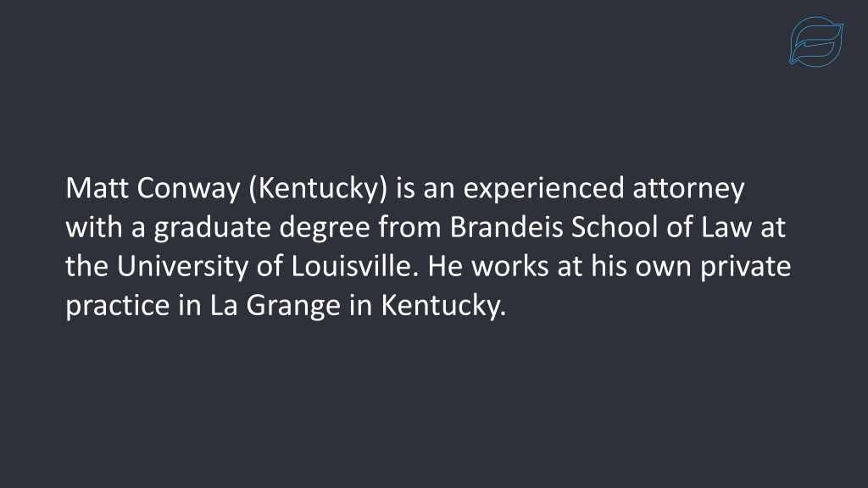Click "with" starting the second line
Viewport: 868px width, 488px height.
click(93, 227)
